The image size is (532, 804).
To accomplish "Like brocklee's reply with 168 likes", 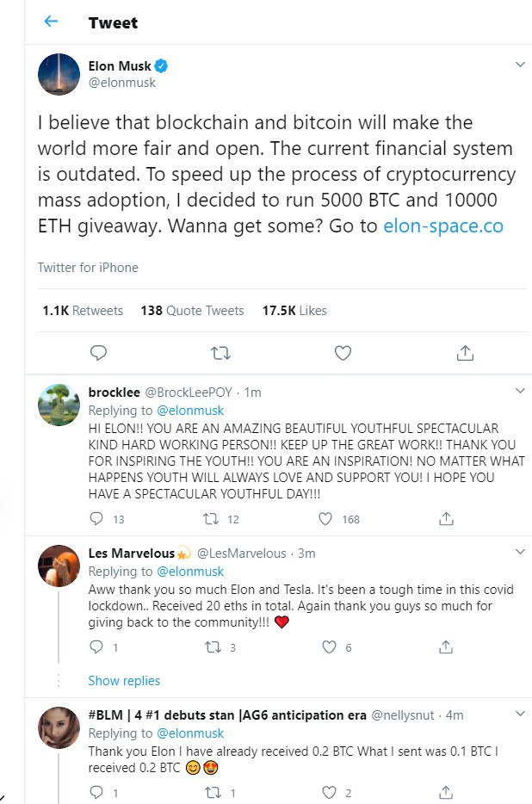I will pos(325,519).
